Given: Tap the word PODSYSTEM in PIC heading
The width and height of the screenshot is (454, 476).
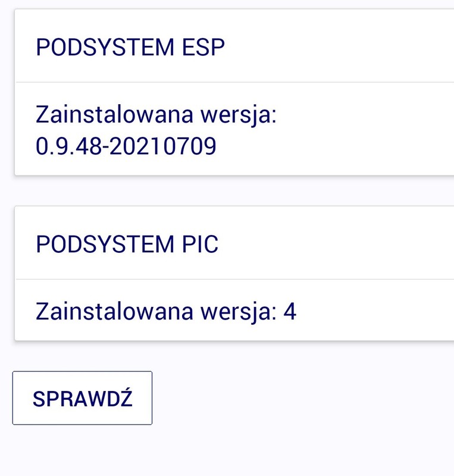Looking at the screenshot, I should [103, 244].
